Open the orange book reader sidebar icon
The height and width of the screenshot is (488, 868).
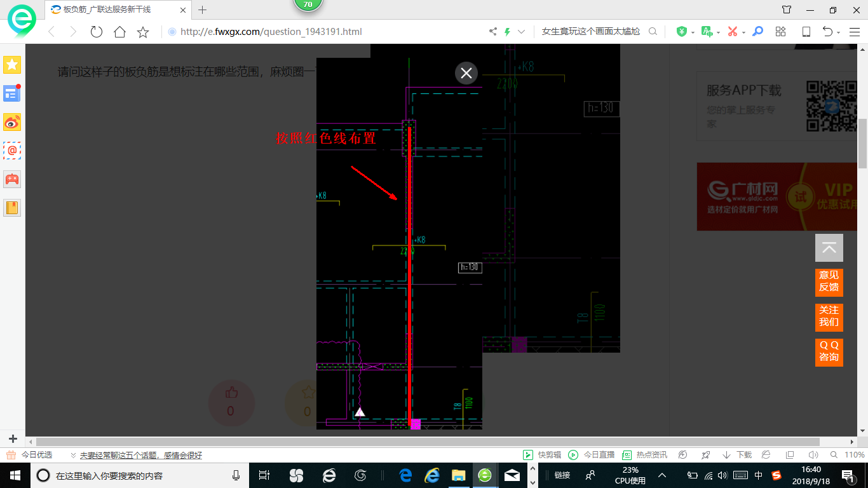[x=12, y=207]
